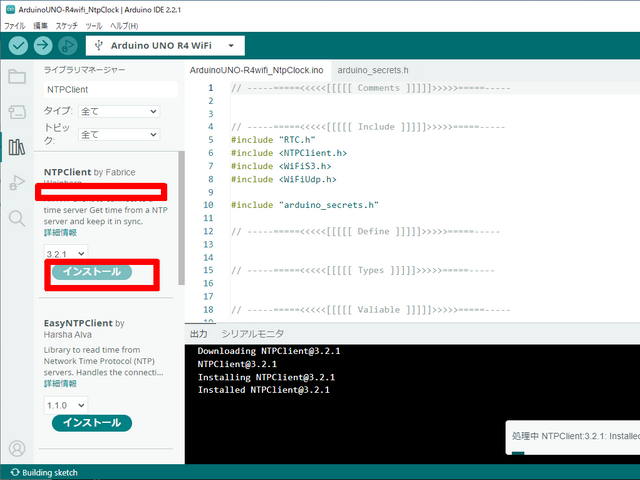Open the スケッチ menu
Image resolution: width=640 pixels, height=480 pixels.
coord(67,24)
